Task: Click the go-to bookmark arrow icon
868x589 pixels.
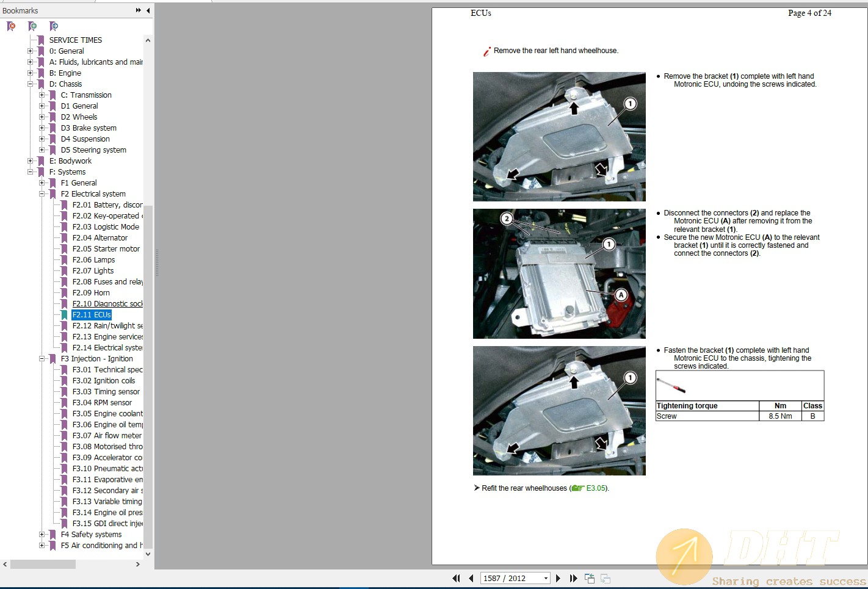Action: coord(54,26)
